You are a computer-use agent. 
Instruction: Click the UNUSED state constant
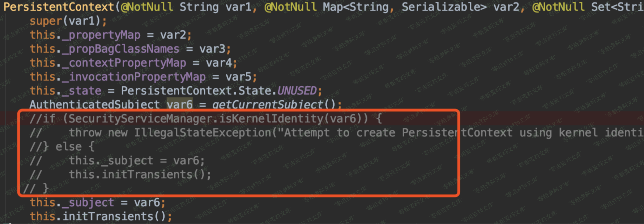[x=297, y=91]
